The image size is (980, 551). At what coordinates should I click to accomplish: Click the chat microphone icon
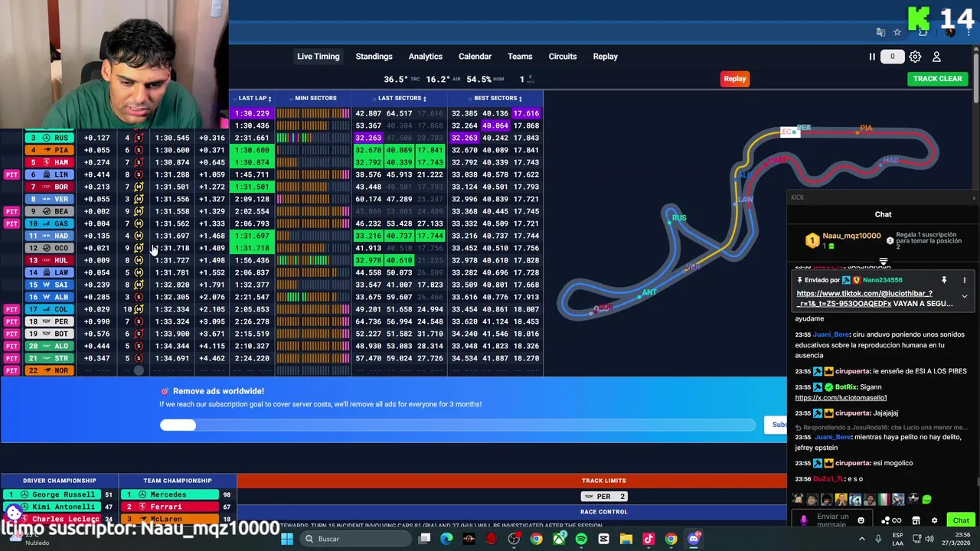(x=803, y=520)
